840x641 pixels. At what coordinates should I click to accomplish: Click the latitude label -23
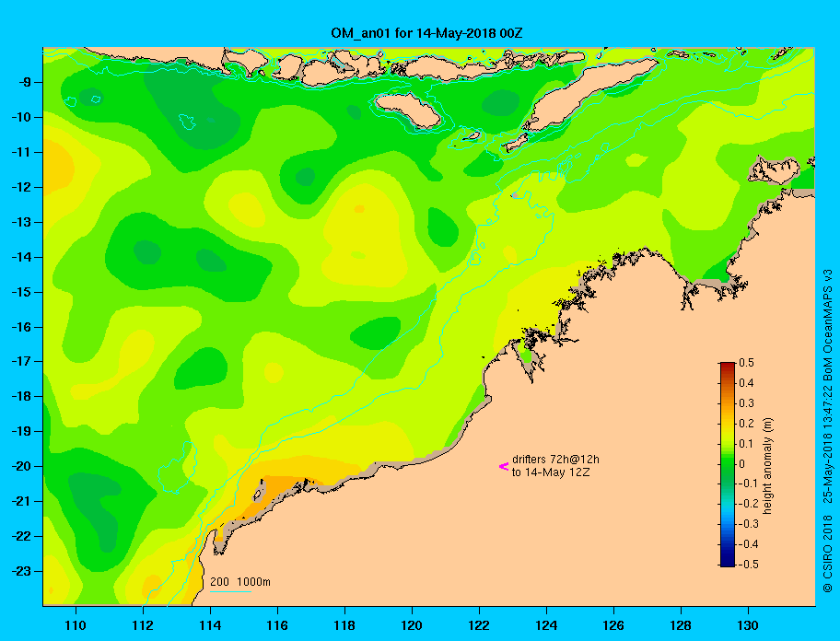click(20, 571)
